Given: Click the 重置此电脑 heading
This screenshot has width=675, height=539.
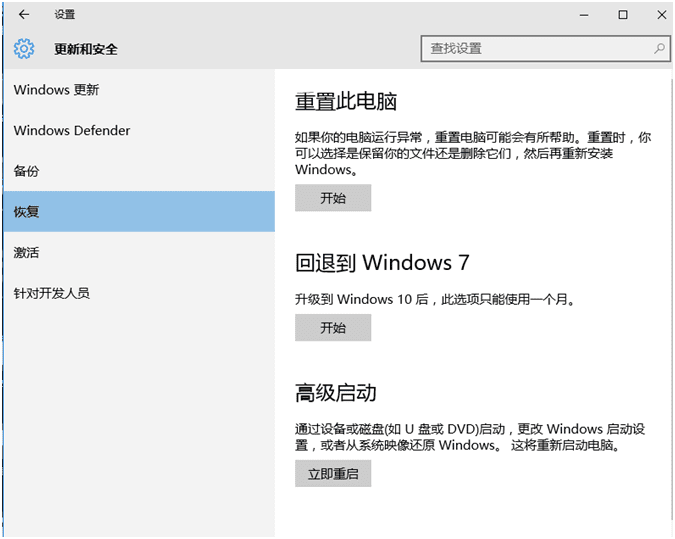Looking at the screenshot, I should (x=346, y=102).
